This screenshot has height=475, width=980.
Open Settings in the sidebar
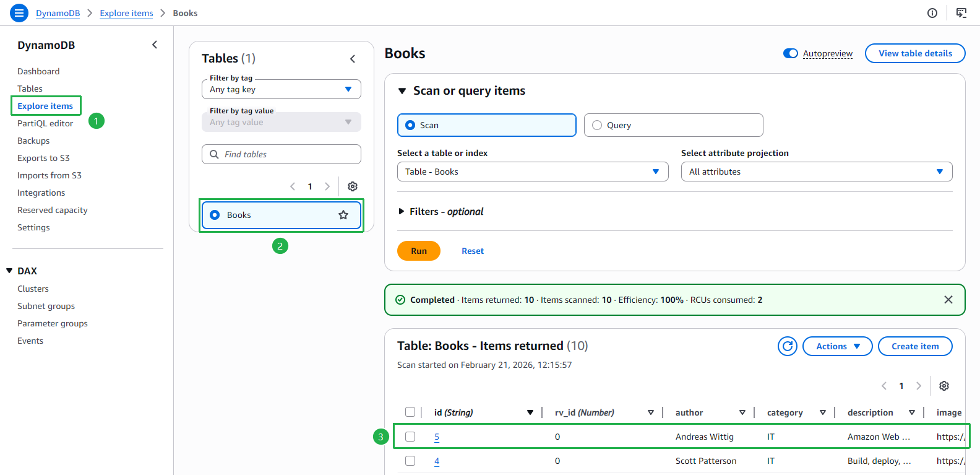coord(33,227)
